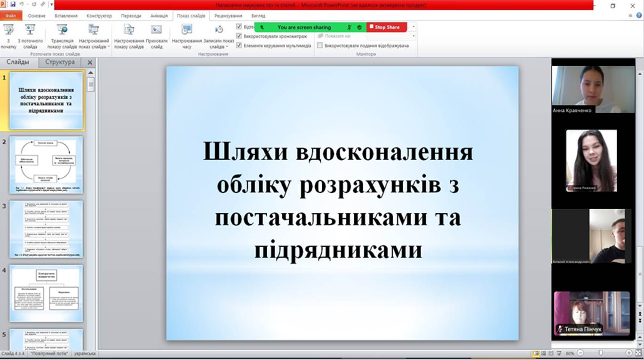
Task: Click the "Повітряний потік" theme name in status bar
Action: (50, 353)
